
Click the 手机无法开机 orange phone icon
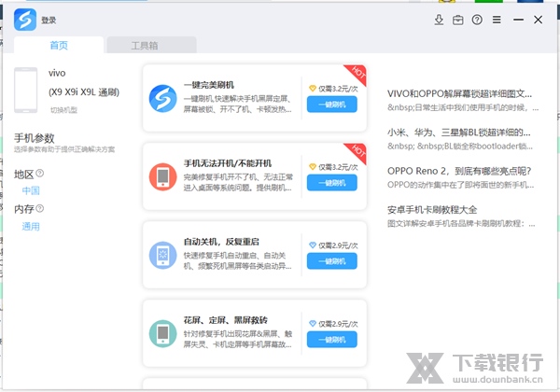tap(163, 176)
